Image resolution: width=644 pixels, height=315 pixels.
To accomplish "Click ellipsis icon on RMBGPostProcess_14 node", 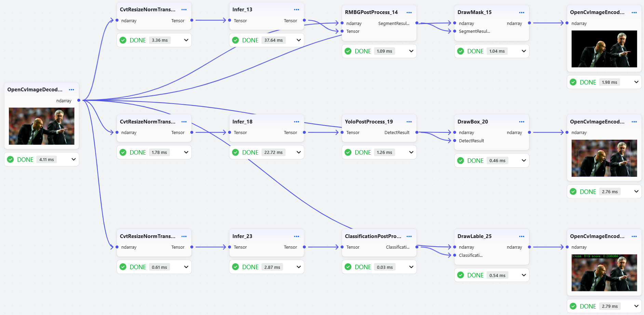I will coord(409,12).
